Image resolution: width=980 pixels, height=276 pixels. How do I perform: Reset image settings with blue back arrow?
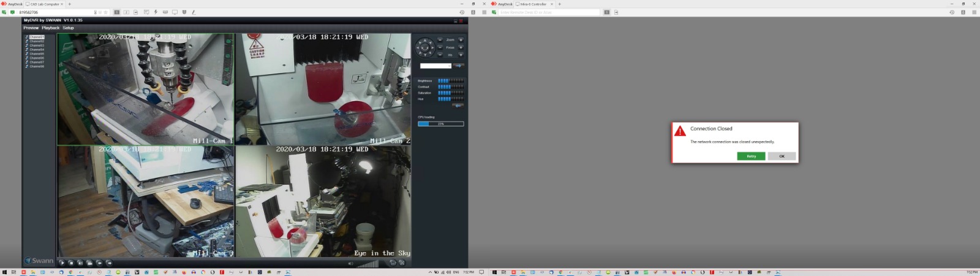458,105
